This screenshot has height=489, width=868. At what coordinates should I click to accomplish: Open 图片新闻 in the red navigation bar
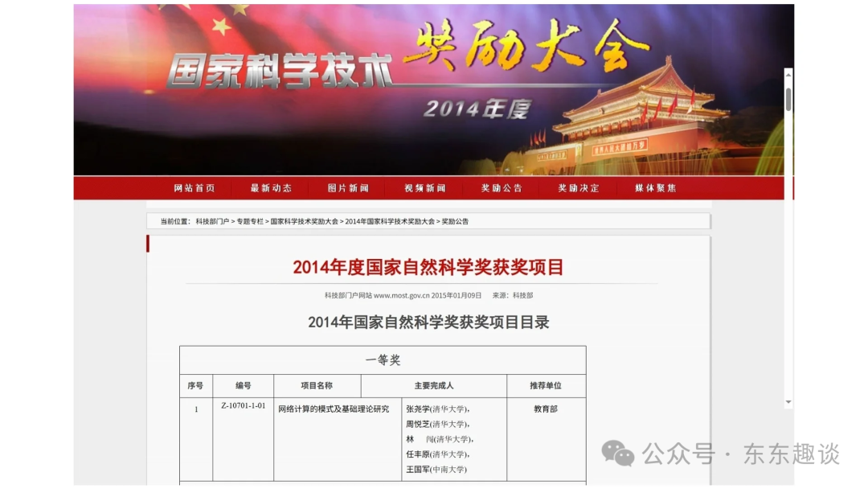click(x=348, y=188)
